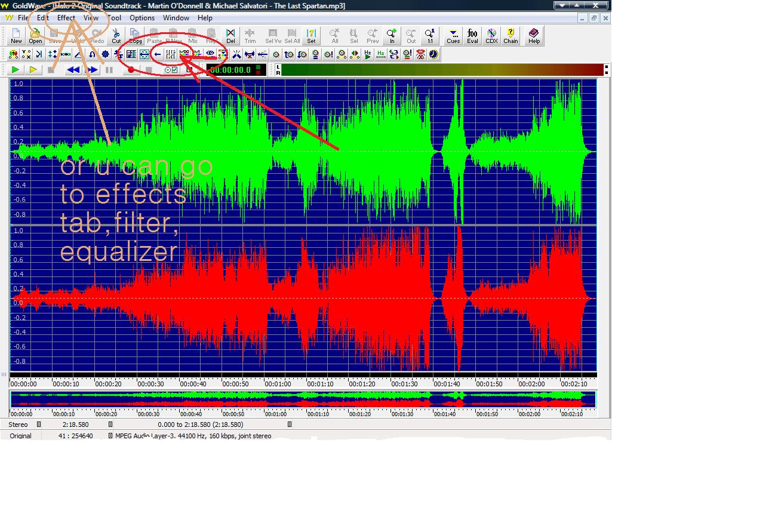Click the Stereo channel status text
Viewport: 778px width, 532px height.
point(18,425)
